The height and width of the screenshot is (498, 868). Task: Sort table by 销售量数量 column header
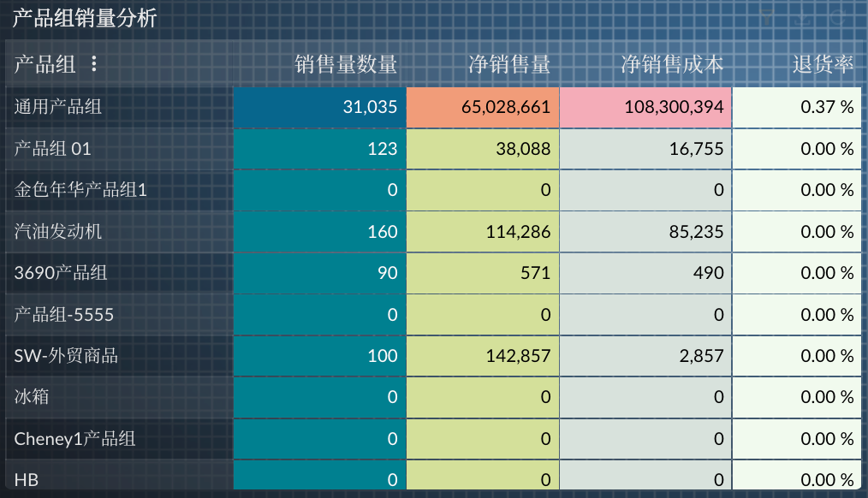pos(346,63)
